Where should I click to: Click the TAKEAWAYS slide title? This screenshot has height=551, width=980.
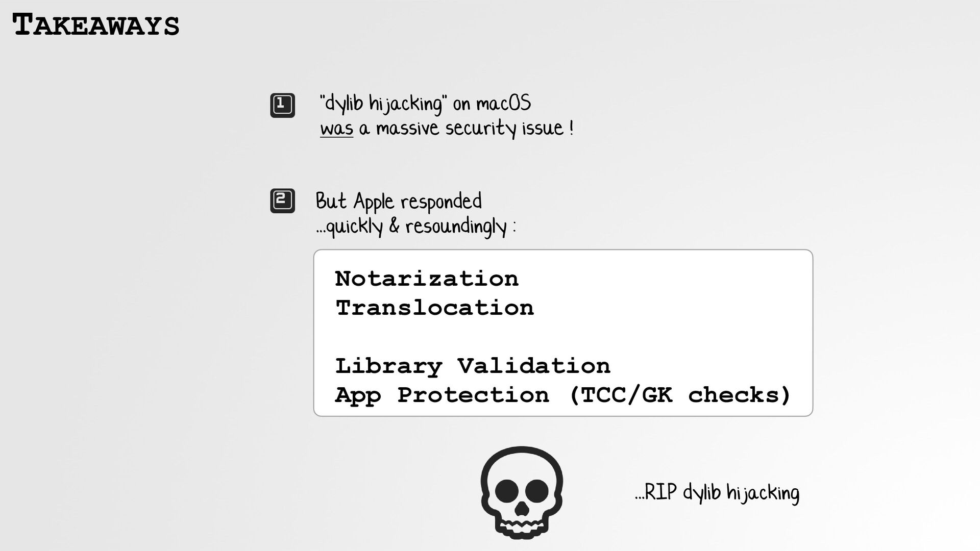(96, 26)
